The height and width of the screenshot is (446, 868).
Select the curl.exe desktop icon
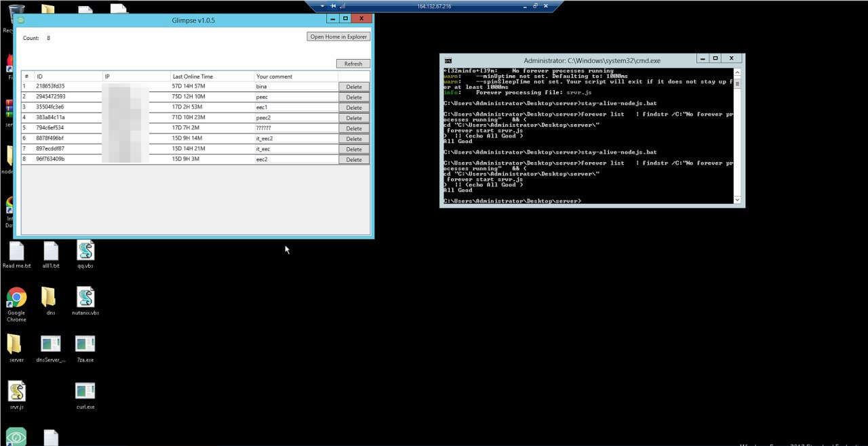85,392
